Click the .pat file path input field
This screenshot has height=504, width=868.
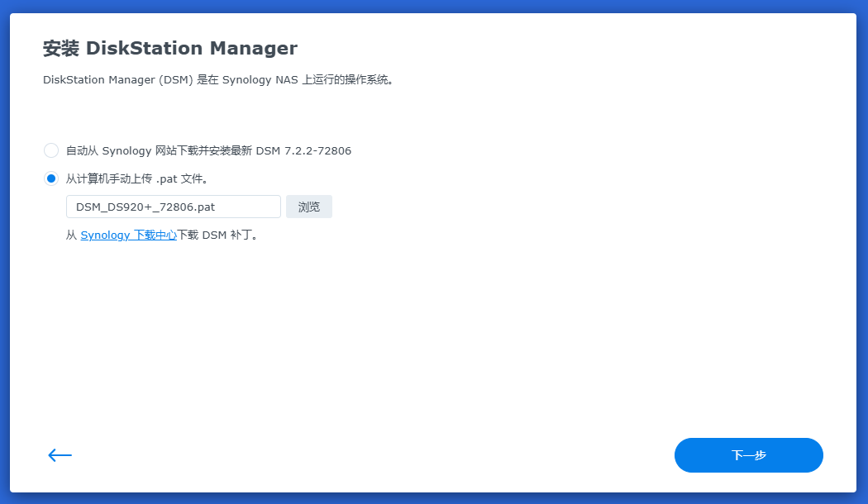click(x=173, y=207)
